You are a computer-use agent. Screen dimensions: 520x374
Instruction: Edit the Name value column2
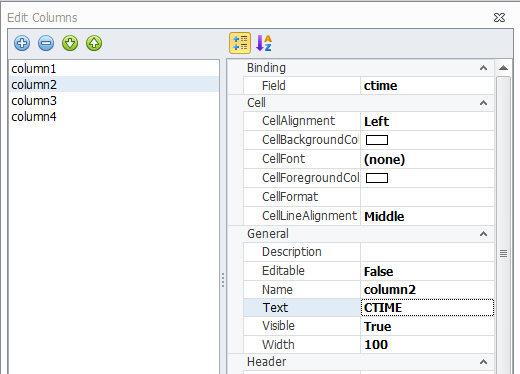tap(427, 290)
